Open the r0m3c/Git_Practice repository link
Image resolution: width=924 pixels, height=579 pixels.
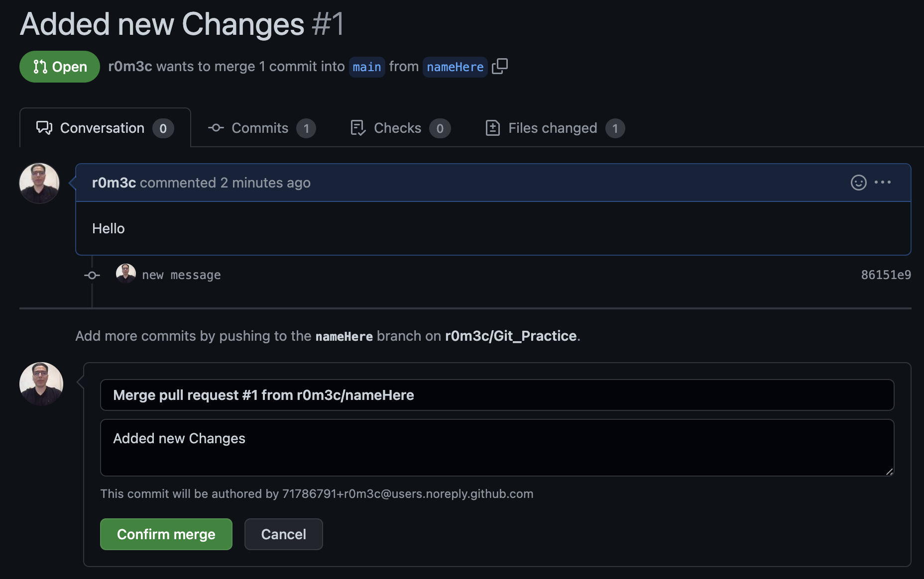[510, 336]
